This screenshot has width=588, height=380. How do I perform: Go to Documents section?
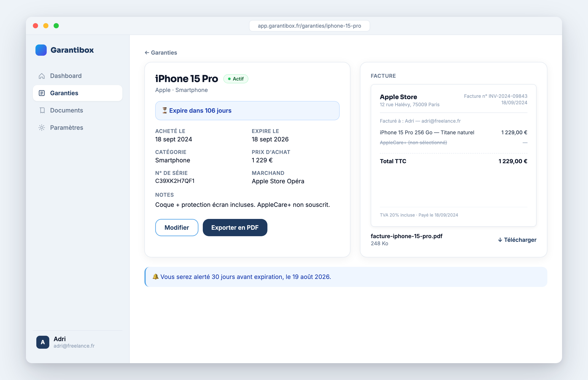point(78,110)
